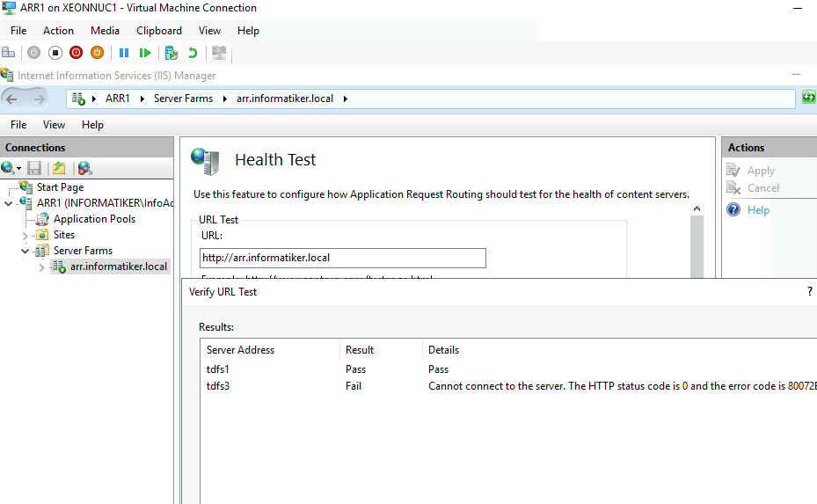
Task: Click Server Farms in the breadcrumb path
Action: tap(183, 99)
